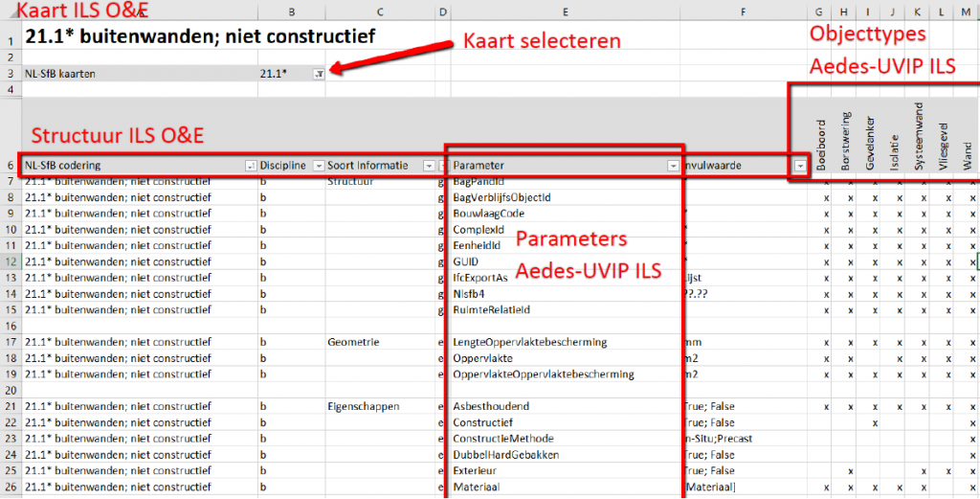The image size is (980, 499).
Task: Select column C header
Action: 381,12
